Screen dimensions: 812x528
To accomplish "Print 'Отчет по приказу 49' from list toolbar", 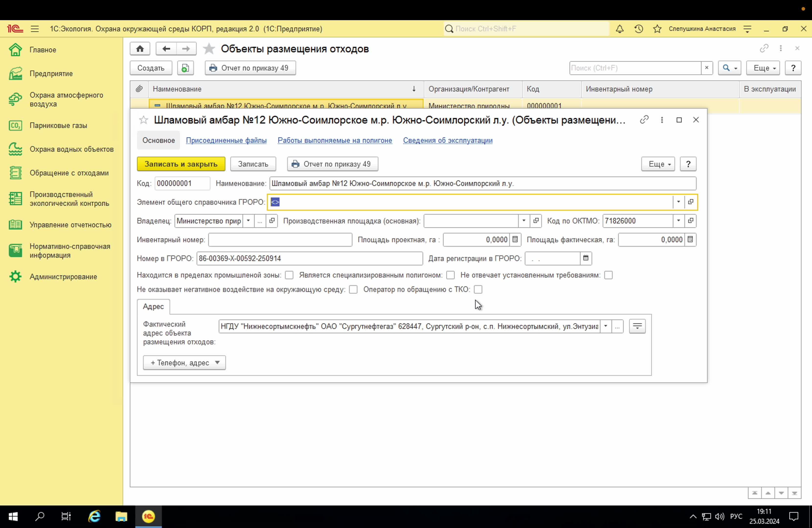I will point(250,68).
